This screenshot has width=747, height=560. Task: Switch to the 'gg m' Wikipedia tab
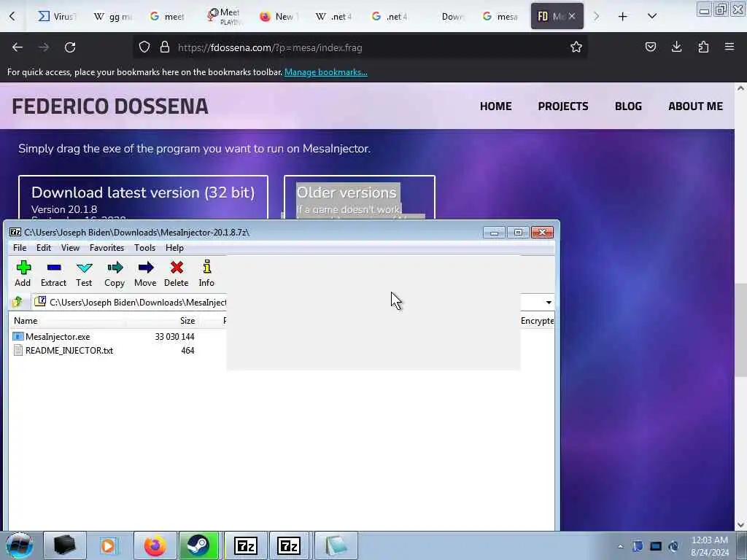[112, 17]
